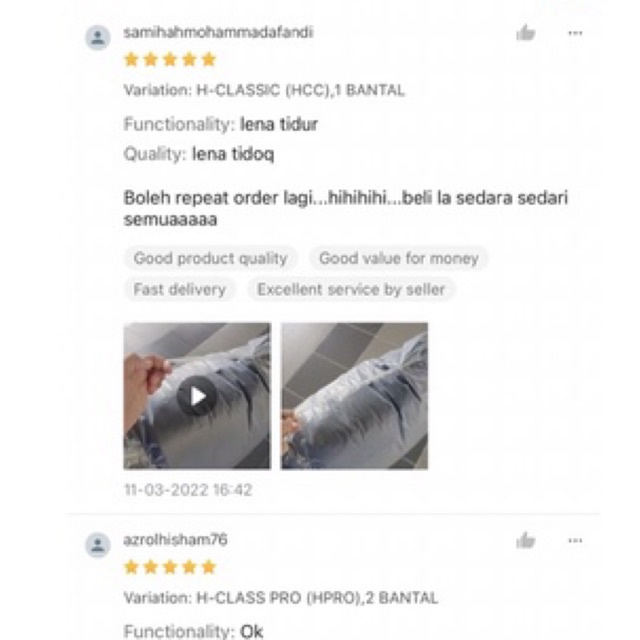The height and width of the screenshot is (640, 640).
Task: Open azrolhisham76 username link
Action: point(176,540)
